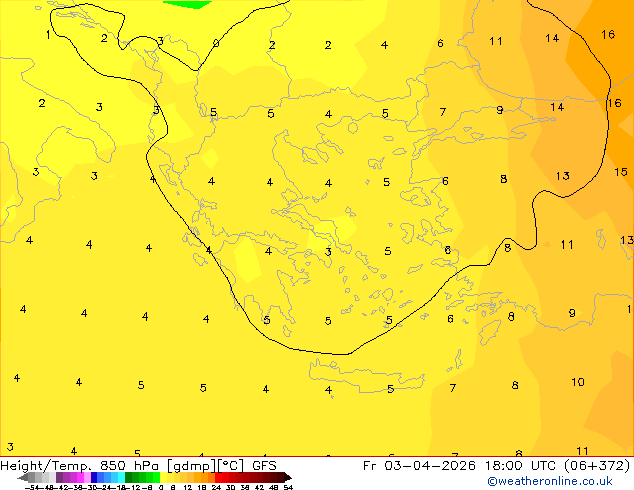
Task: Click the "[°C]" unit label
Action: point(230,466)
